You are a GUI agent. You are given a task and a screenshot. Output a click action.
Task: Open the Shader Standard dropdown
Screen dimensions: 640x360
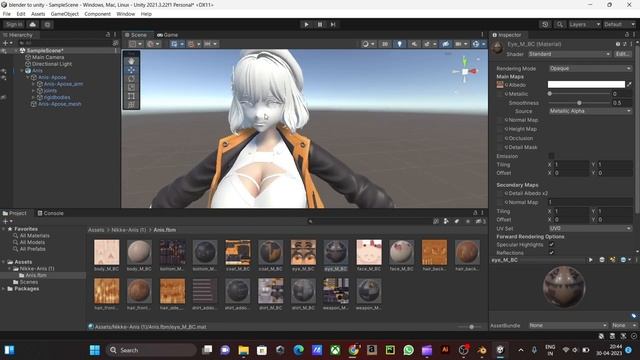[569, 54]
